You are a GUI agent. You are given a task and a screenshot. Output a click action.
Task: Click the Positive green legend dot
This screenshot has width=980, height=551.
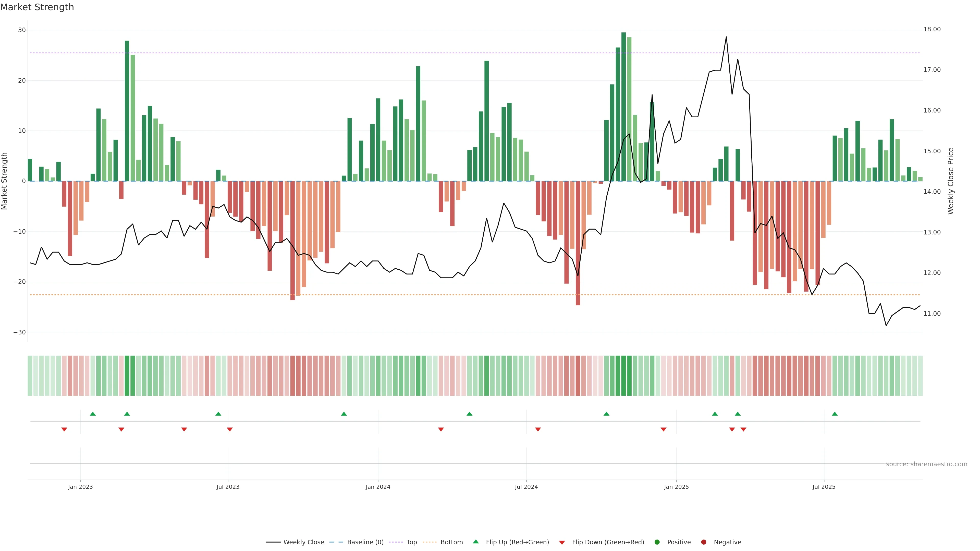coord(657,542)
